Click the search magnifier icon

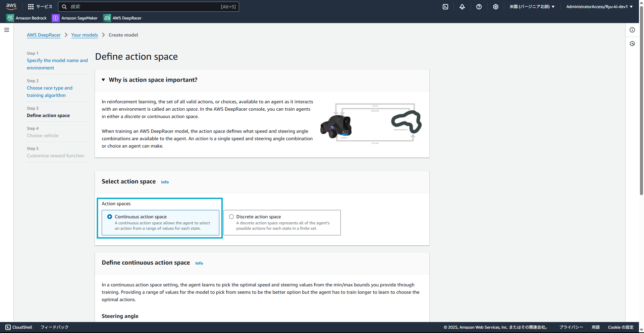point(64,7)
